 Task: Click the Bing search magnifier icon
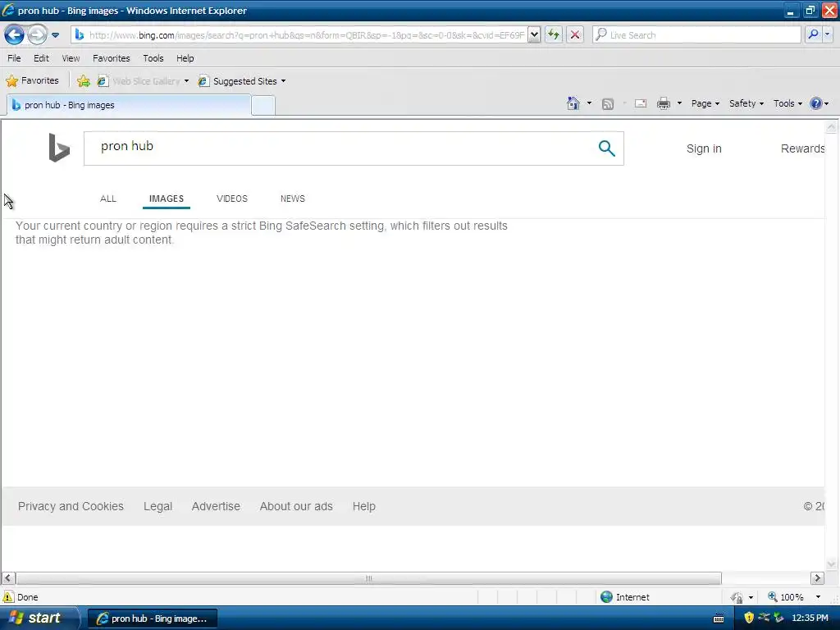click(606, 148)
